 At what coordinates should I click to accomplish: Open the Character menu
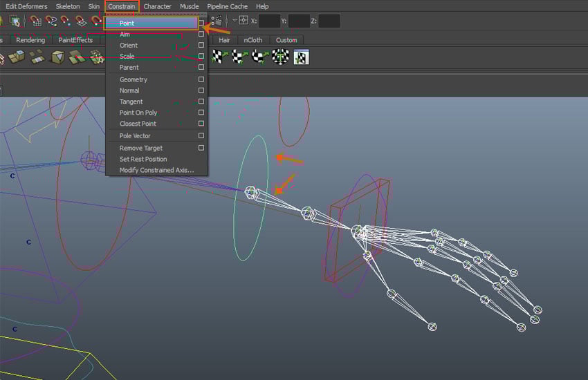[x=157, y=6]
